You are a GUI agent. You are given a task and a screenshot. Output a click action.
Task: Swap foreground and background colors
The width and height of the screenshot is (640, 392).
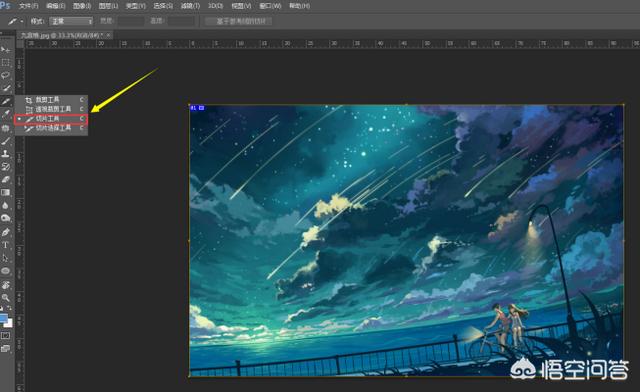(9, 309)
